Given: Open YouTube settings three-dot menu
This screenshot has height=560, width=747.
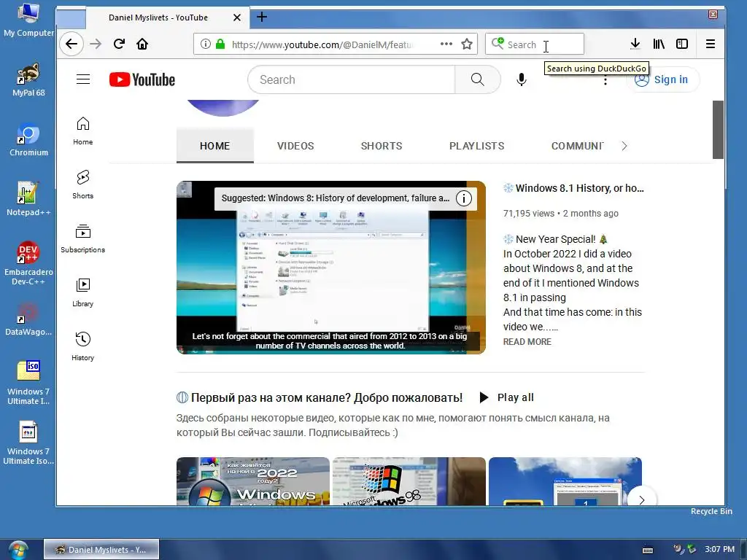Looking at the screenshot, I should click(605, 80).
